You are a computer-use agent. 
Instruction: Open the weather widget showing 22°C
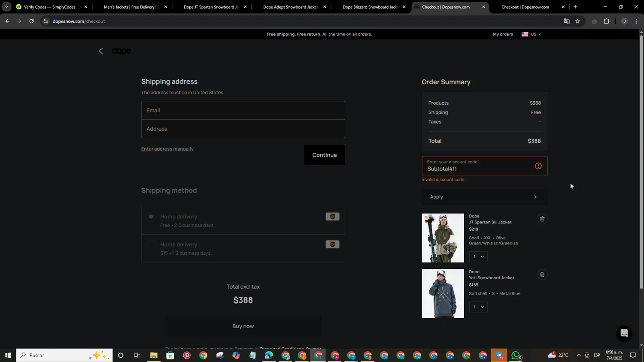pyautogui.click(x=558, y=355)
